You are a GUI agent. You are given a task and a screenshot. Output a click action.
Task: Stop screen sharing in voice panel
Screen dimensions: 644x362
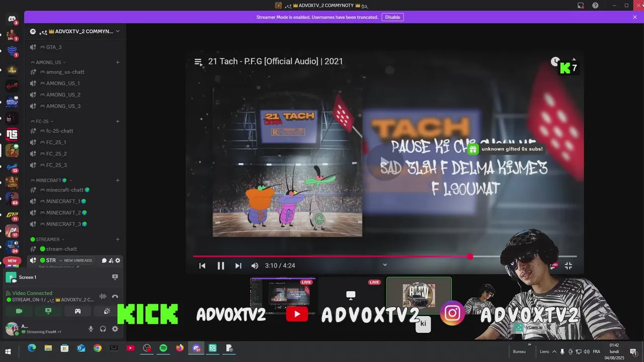point(48,311)
